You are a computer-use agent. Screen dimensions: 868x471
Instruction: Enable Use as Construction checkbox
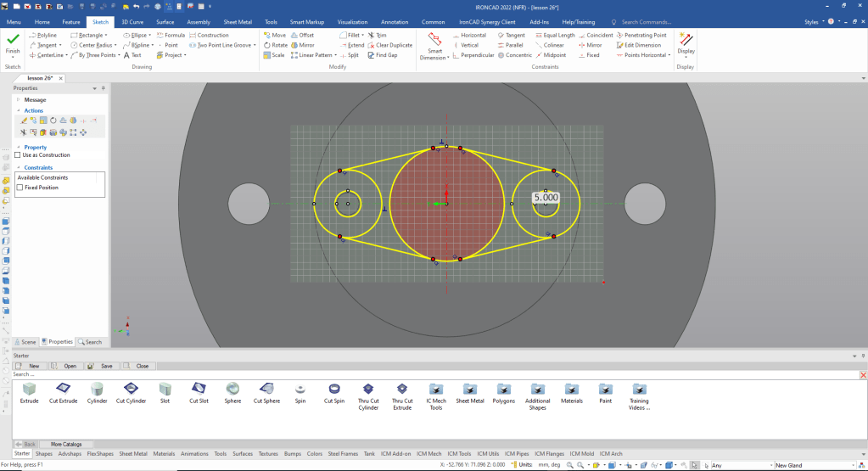pyautogui.click(x=18, y=155)
